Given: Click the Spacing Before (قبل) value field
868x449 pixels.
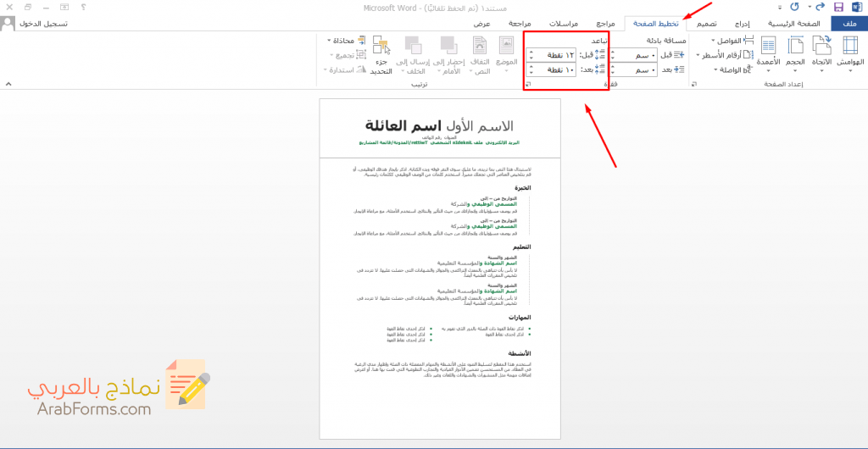Looking at the screenshot, I should (x=557, y=55).
